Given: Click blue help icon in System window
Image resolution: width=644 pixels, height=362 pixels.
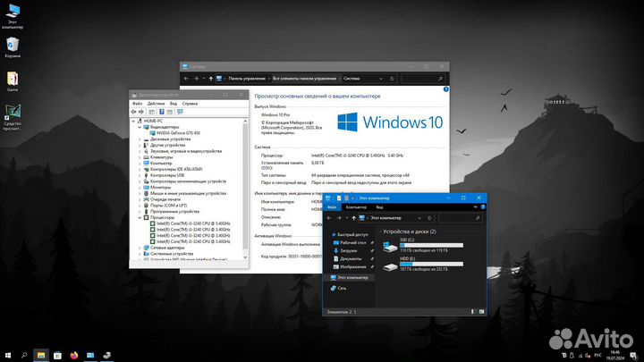Looking at the screenshot, I should pyautogui.click(x=446, y=89).
